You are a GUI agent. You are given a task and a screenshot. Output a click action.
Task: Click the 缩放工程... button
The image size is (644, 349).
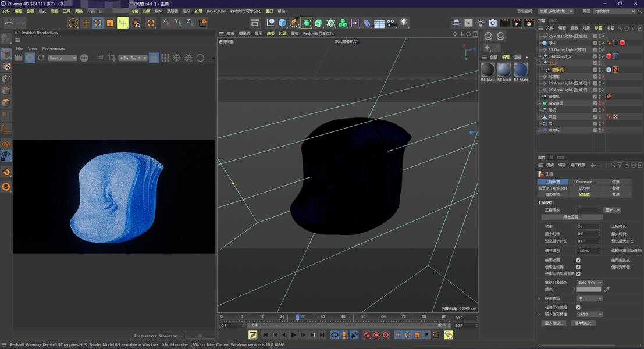[x=571, y=217]
